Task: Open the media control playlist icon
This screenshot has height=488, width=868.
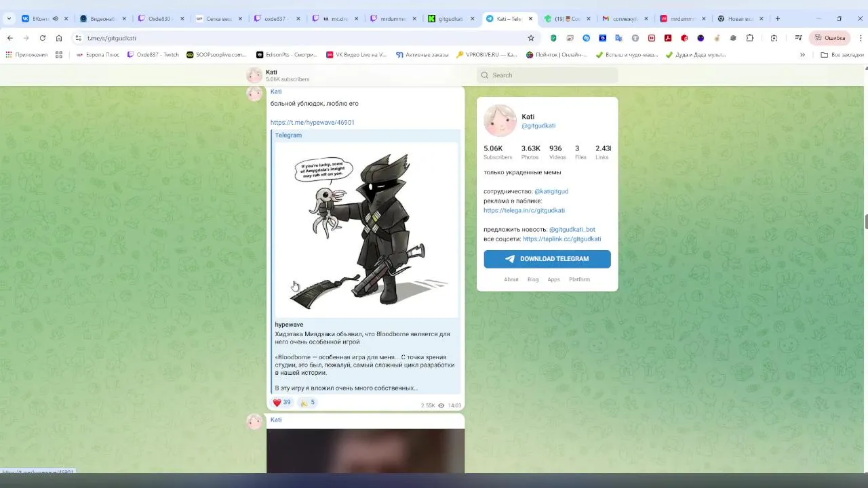Action: [799, 38]
